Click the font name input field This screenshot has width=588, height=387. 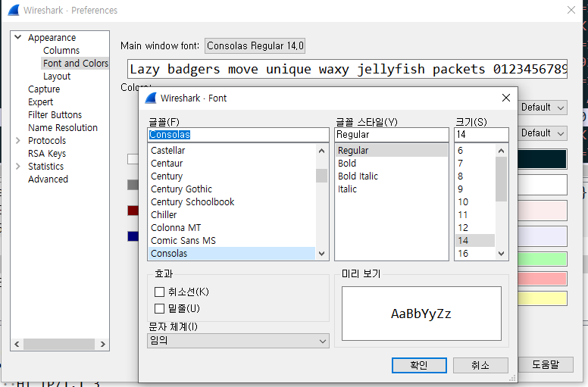238,135
